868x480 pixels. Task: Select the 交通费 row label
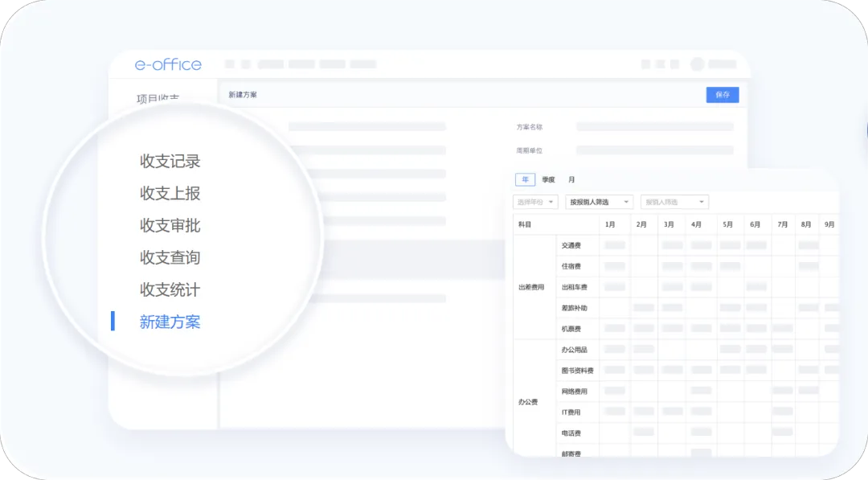(571, 245)
